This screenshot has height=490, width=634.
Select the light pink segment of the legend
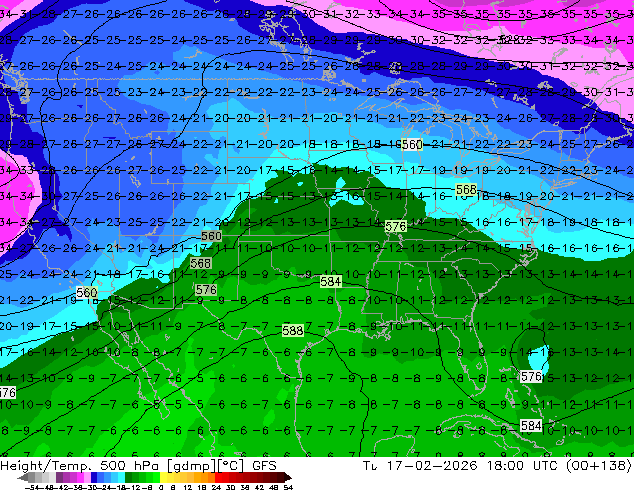[x=87, y=477]
